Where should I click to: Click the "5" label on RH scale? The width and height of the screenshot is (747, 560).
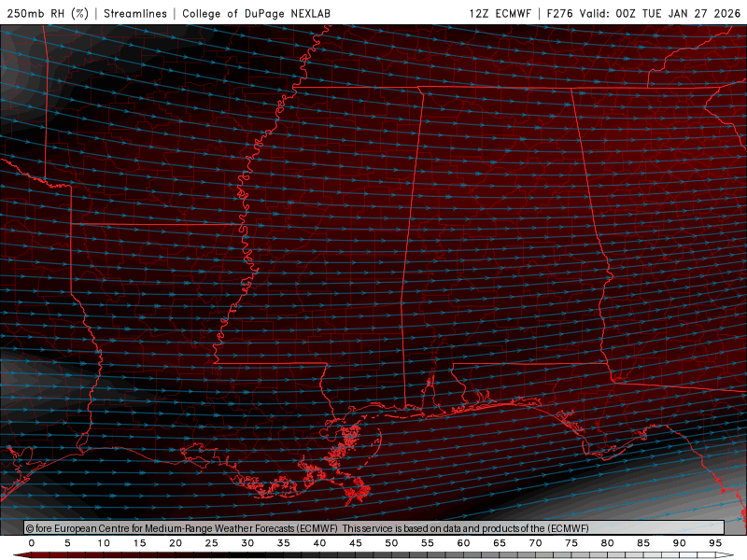point(67,543)
